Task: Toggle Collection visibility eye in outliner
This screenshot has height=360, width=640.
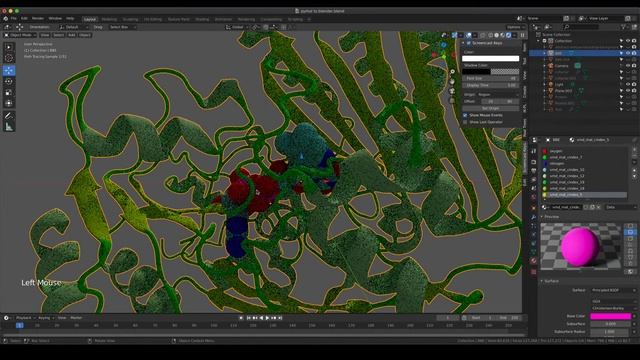Action: click(628, 41)
